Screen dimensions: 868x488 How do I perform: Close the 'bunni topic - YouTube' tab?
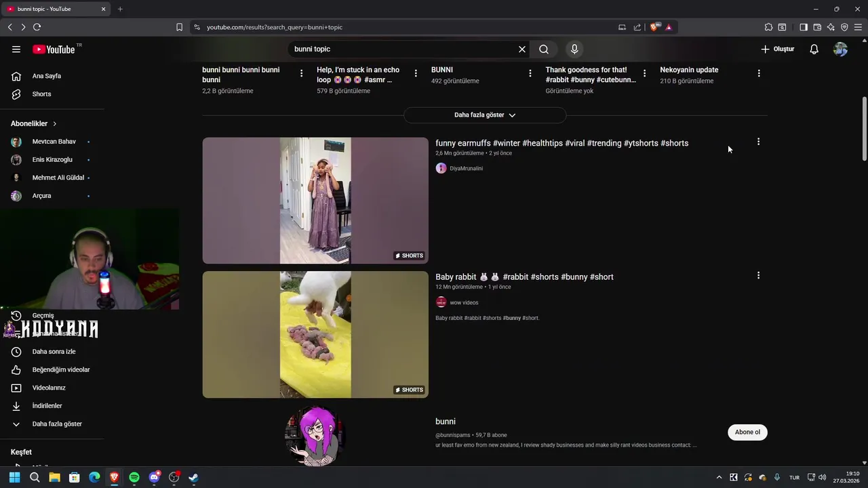[x=103, y=9]
